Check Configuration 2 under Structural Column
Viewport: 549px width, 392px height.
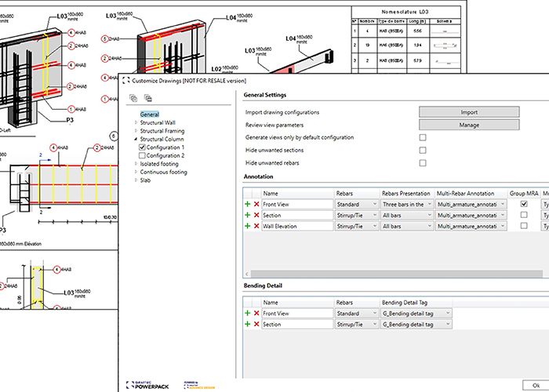coord(142,155)
